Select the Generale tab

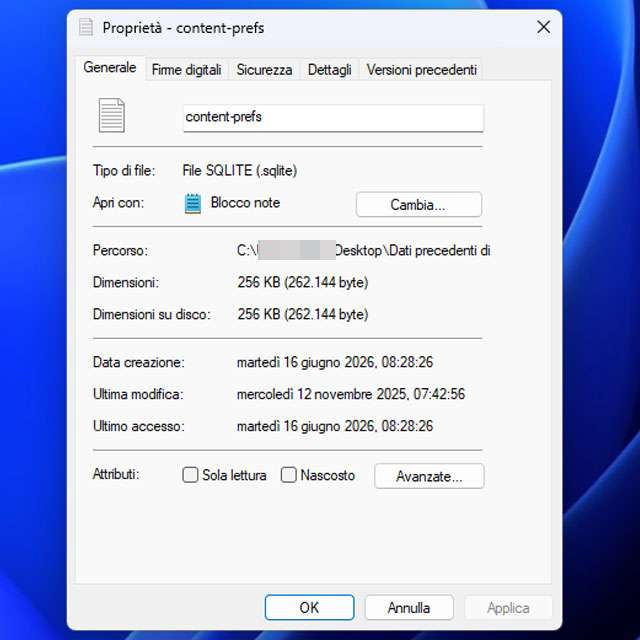click(x=110, y=67)
